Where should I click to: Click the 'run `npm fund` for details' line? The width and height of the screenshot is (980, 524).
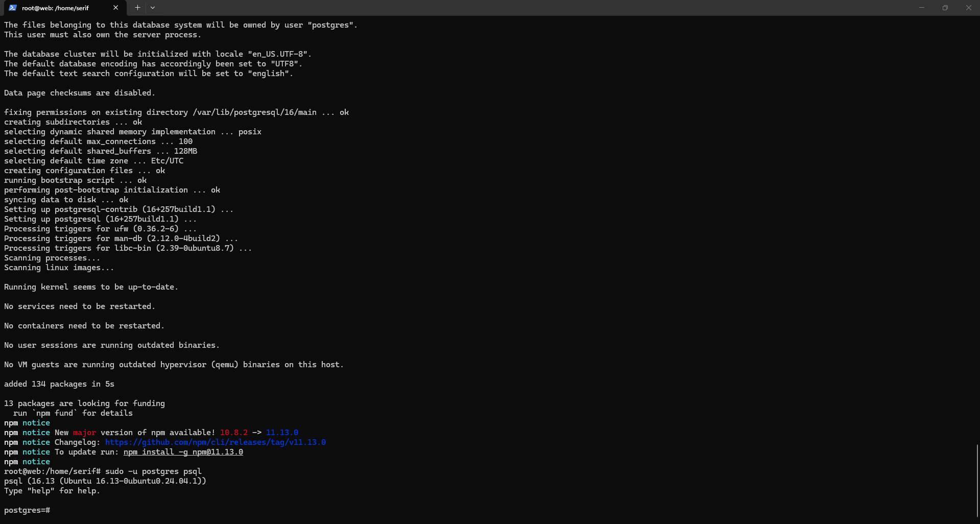[73, 413]
